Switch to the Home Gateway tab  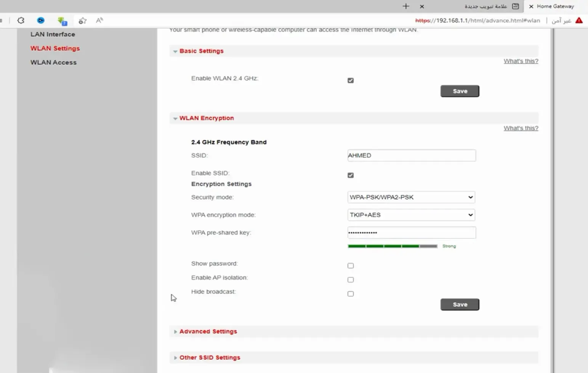pyautogui.click(x=555, y=6)
